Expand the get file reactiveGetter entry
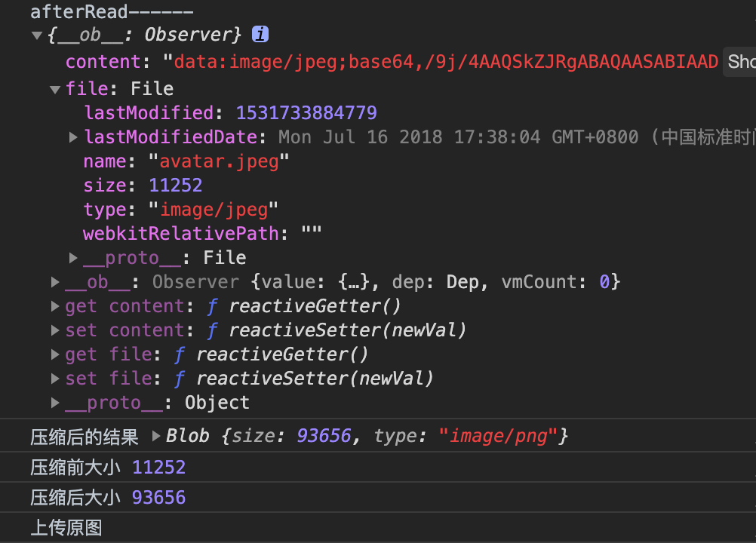Viewport: 756px width, 543px height. click(x=55, y=354)
